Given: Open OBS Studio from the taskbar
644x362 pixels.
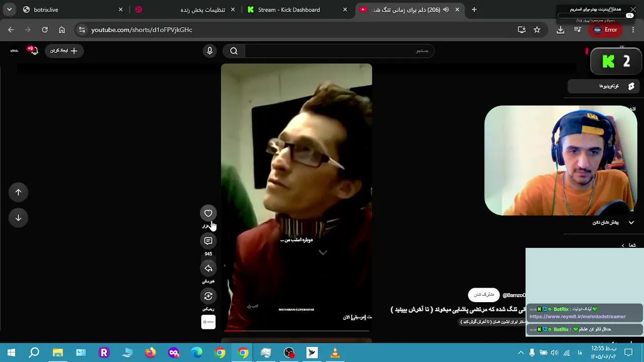Looking at the screenshot, I should 289,353.
